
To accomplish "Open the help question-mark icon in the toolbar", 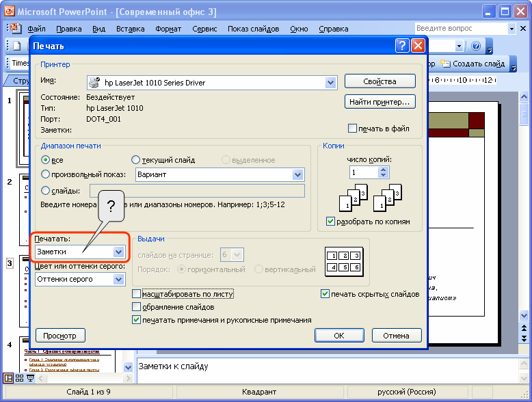I will click(x=476, y=46).
